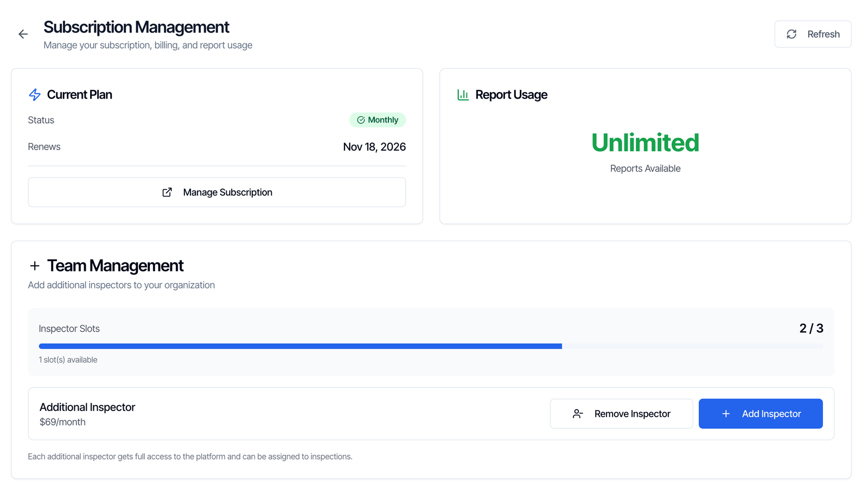This screenshot has width=868, height=490.
Task: Click the 'Each additional inspector gets full access' note
Action: (190, 456)
